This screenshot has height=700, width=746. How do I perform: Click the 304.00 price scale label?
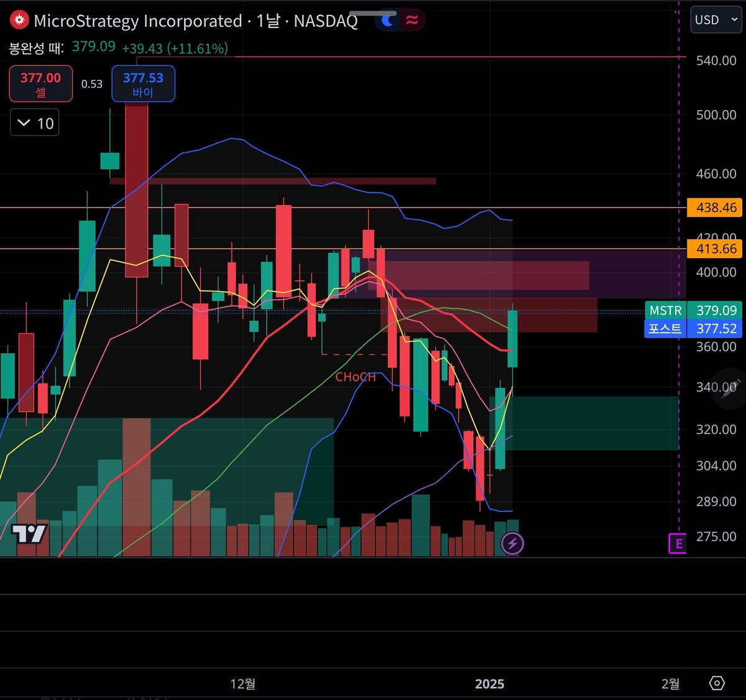click(x=716, y=466)
